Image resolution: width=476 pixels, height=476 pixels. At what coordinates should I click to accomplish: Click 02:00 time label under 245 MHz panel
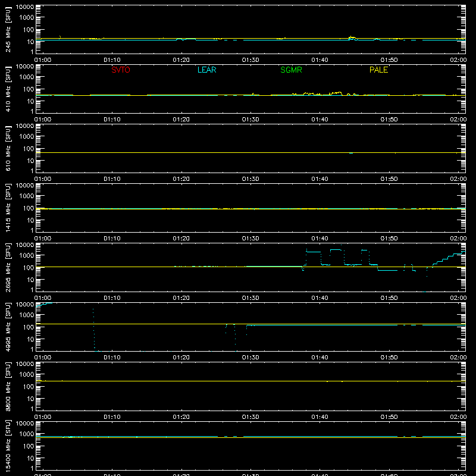[458, 60]
